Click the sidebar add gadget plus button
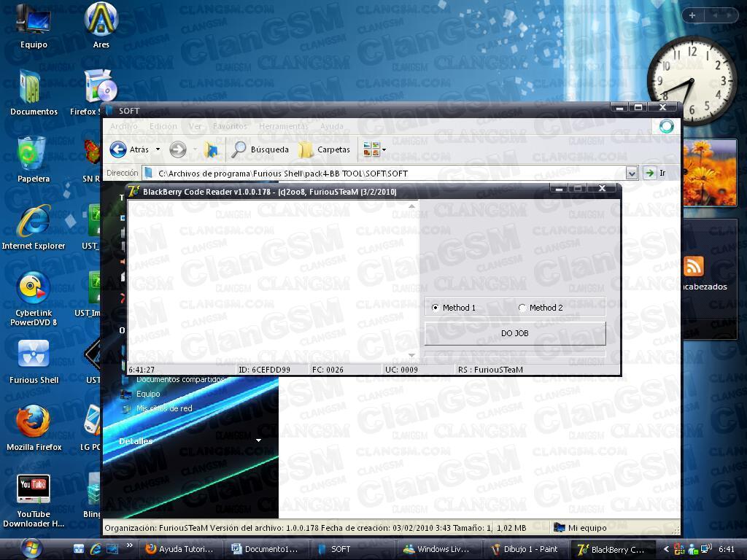The image size is (747, 560). tap(692, 15)
